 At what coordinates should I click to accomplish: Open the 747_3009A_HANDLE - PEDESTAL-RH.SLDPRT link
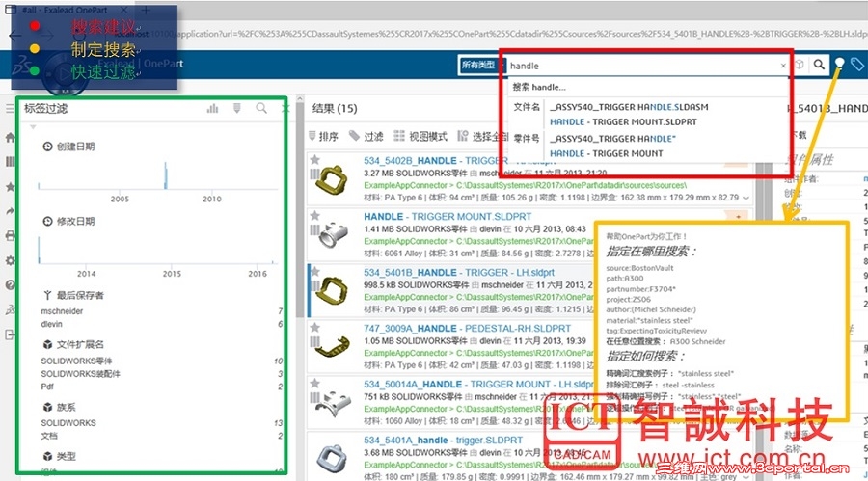tap(467, 329)
